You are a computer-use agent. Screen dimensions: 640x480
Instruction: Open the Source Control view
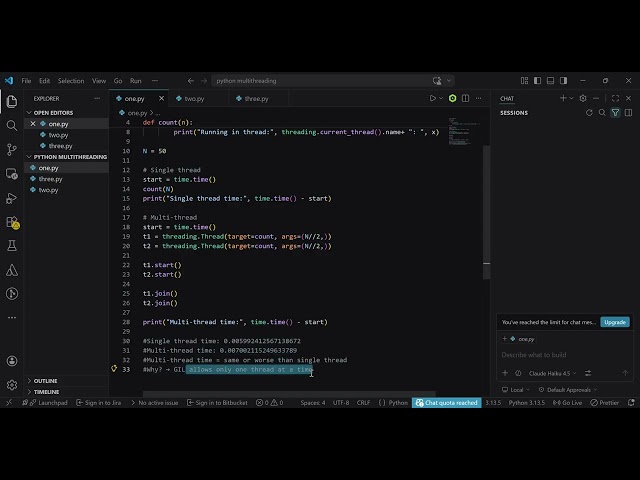point(12,149)
